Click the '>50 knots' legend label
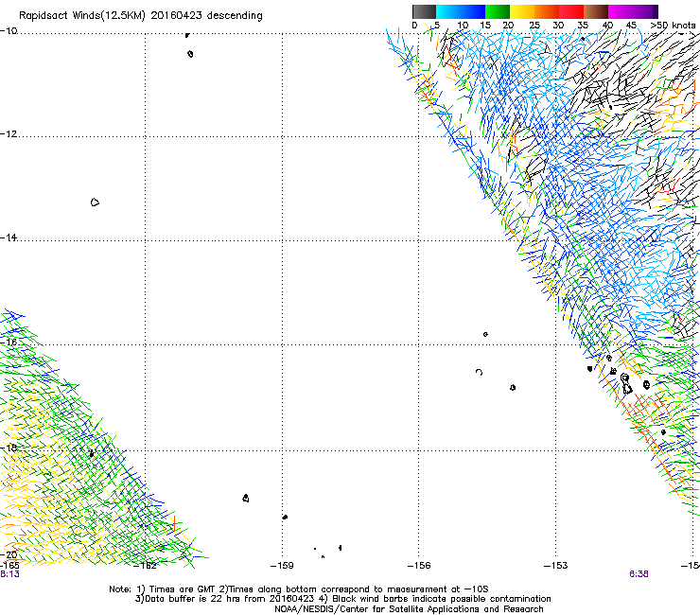700x615 pixels. [x=673, y=26]
